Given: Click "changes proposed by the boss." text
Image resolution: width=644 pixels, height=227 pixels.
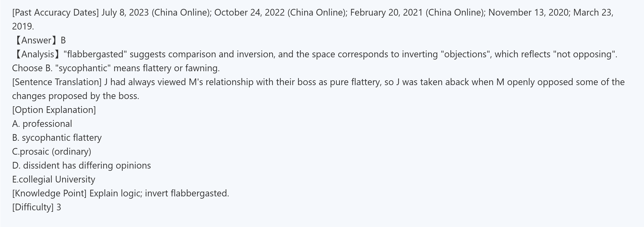Looking at the screenshot, I should coord(76,96).
